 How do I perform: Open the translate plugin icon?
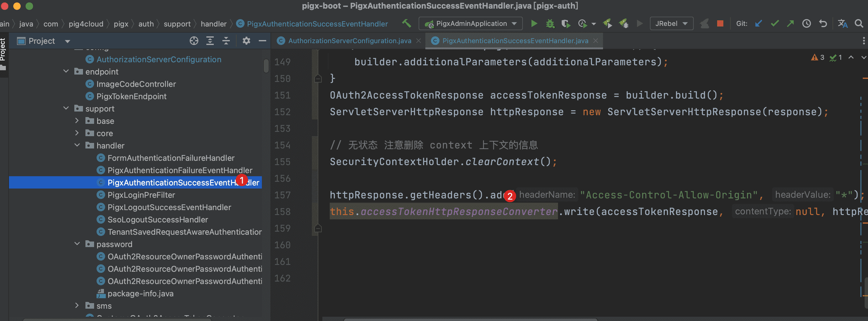pyautogui.click(x=842, y=23)
